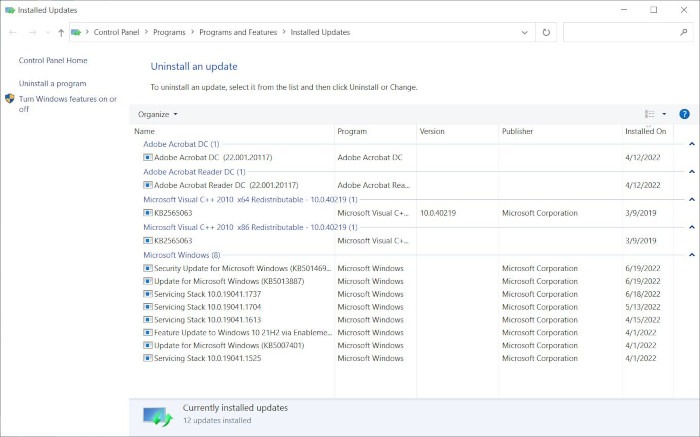Select Servicing Stack 10.0.19041.1704 entry
Screen dimensions: 700x437
[208, 307]
